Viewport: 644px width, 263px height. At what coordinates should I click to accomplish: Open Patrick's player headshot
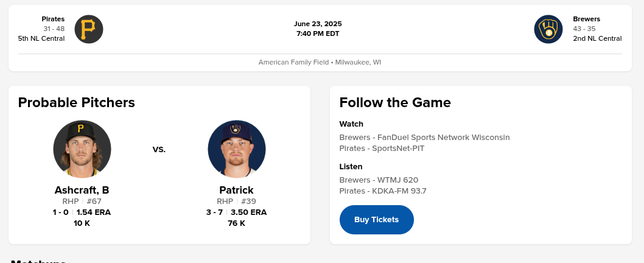pyautogui.click(x=236, y=149)
